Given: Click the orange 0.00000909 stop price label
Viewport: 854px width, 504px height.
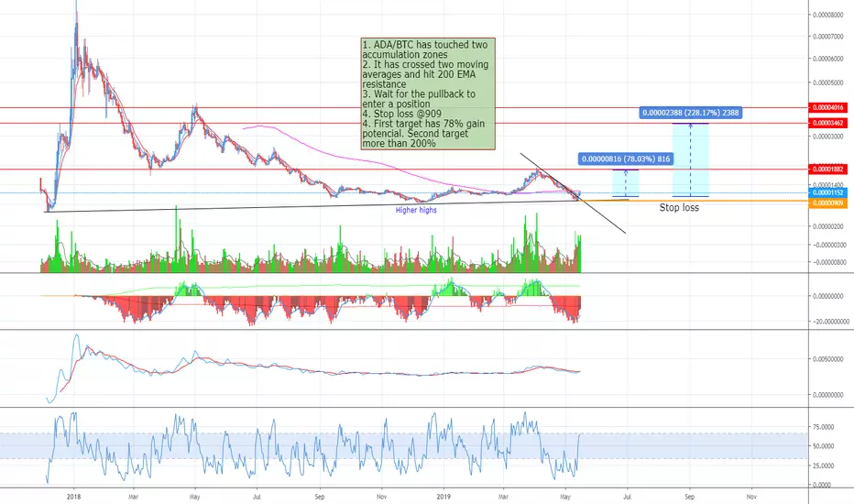Looking at the screenshot, I should 827,203.
